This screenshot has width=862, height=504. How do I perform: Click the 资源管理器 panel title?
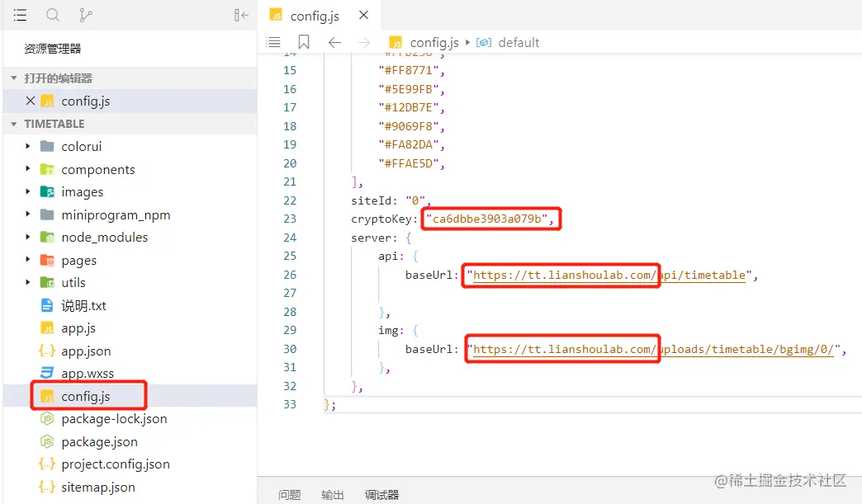[53, 49]
